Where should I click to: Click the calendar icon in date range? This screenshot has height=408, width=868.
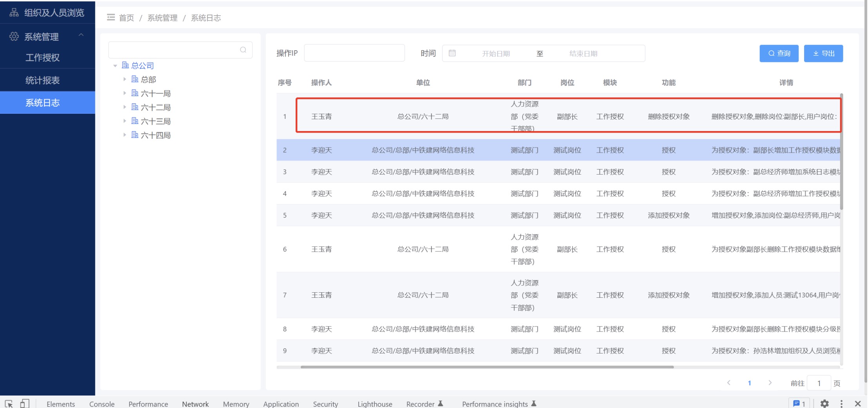point(452,53)
